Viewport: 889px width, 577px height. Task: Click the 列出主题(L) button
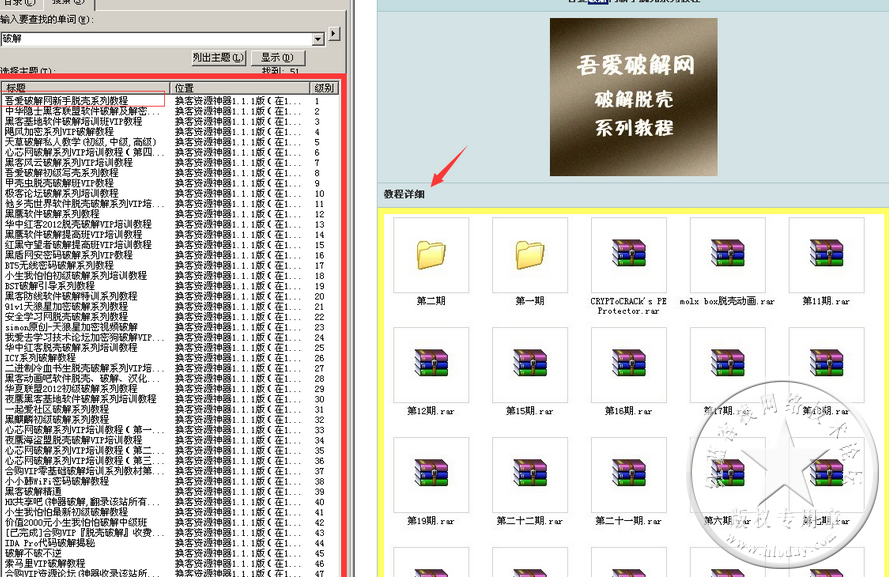tap(218, 57)
